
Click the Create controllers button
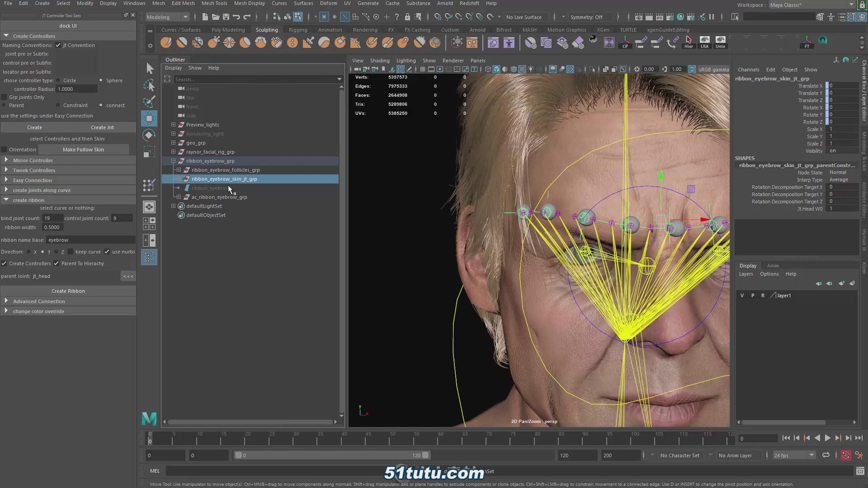[34, 127]
